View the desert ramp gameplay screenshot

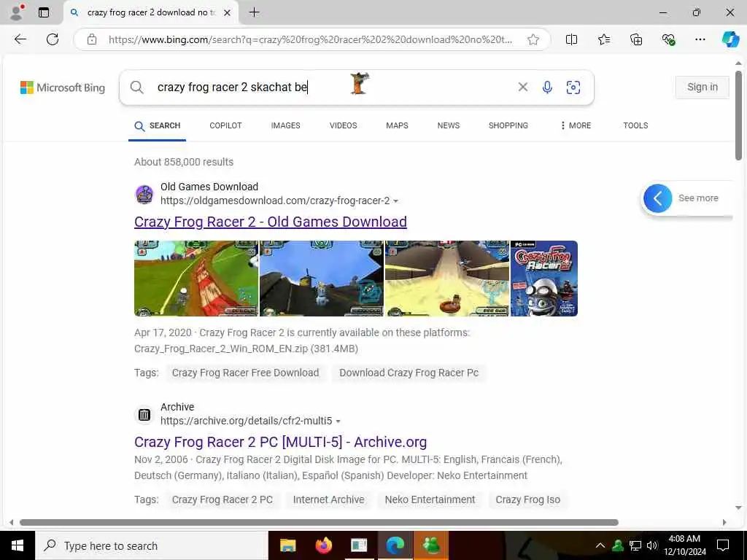447,279
